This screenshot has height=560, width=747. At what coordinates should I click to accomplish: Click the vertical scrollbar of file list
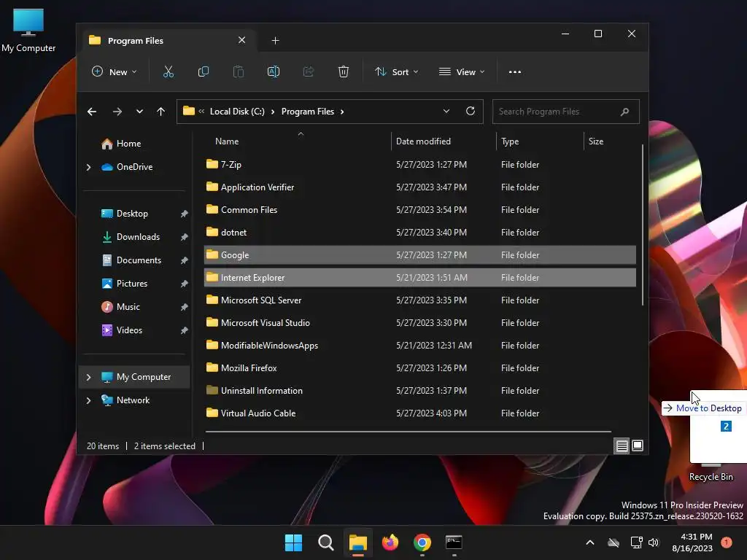tap(643, 225)
